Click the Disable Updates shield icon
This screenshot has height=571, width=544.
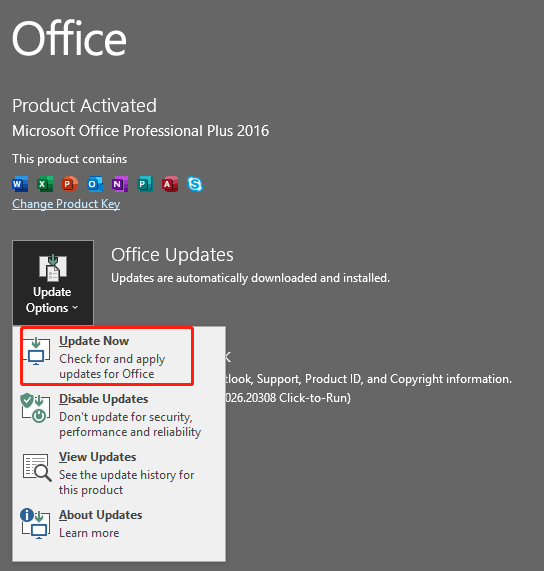pos(35,408)
